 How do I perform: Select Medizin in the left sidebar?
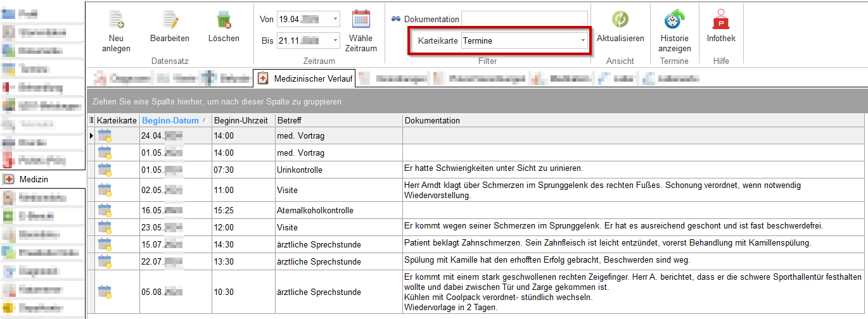pos(33,179)
